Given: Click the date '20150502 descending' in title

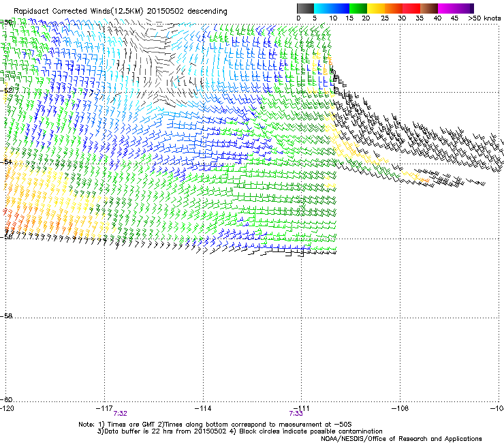Looking at the screenshot, I should (187, 12).
